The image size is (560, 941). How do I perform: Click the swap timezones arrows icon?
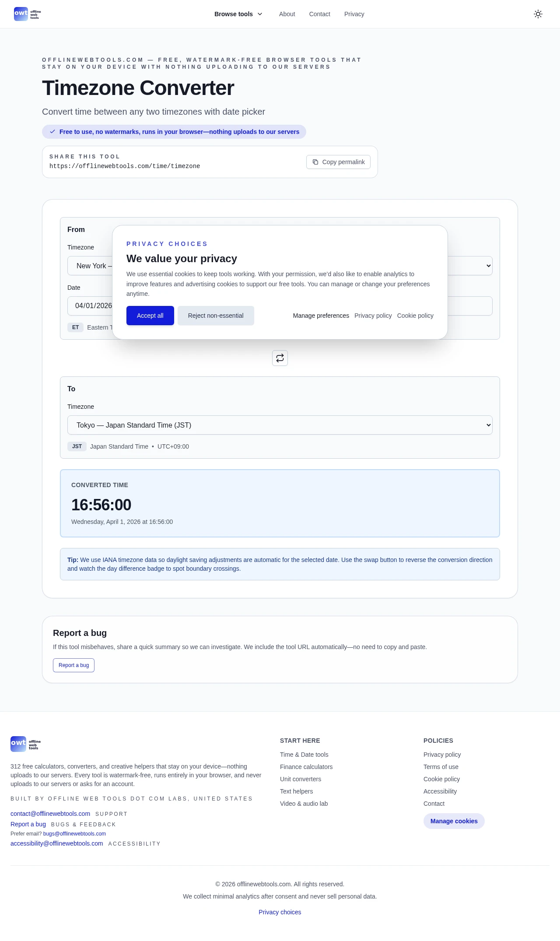pyautogui.click(x=280, y=358)
